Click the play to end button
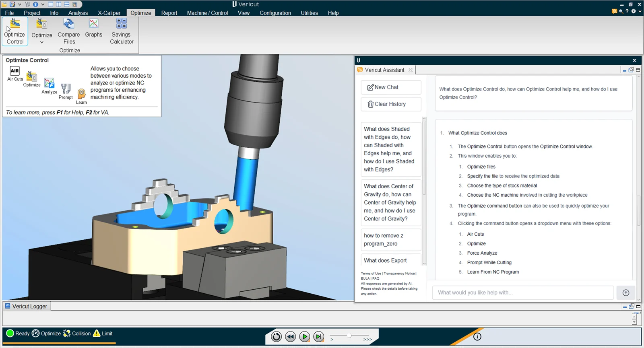This screenshot has height=348, width=644. (305, 337)
